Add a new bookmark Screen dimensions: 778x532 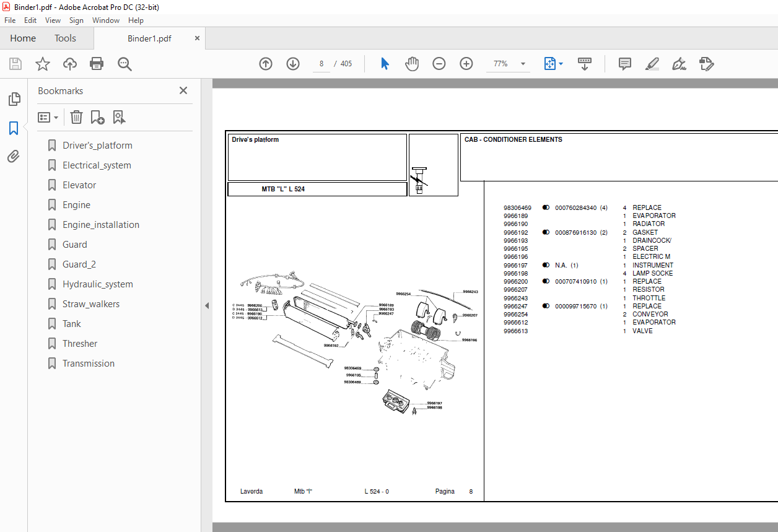[x=97, y=117]
